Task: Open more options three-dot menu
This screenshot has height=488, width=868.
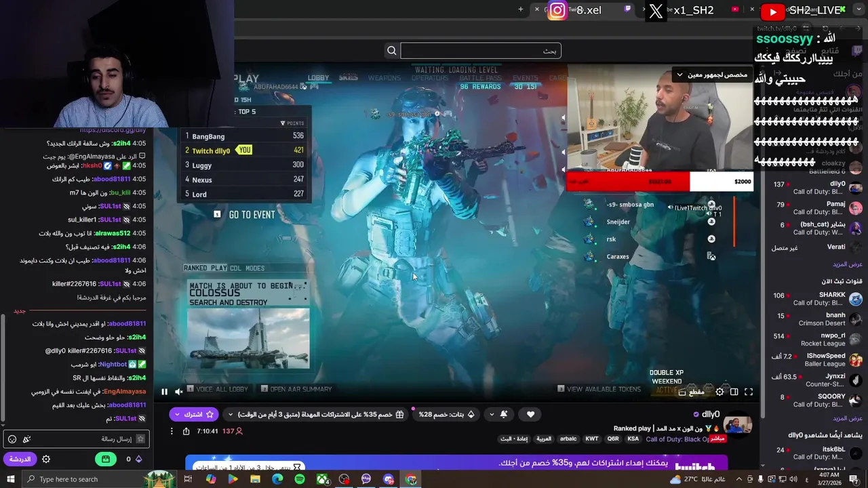Action: coord(171,431)
